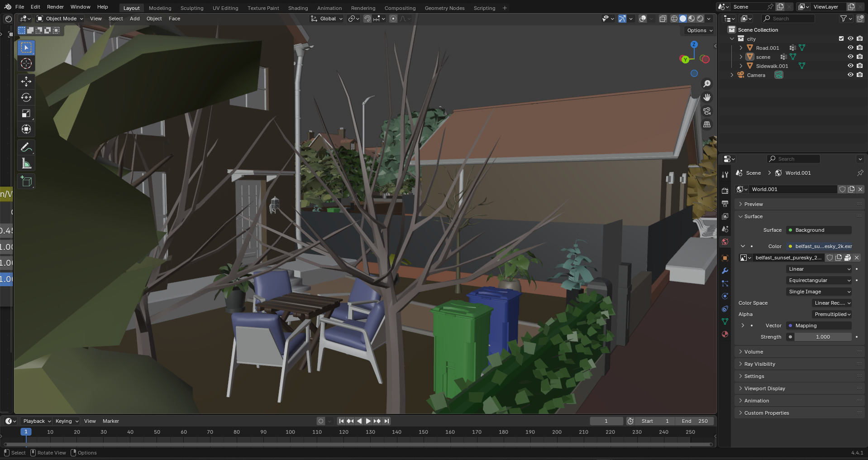Viewport: 868px width, 460px height.
Task: Open Global transform orientation dropdown
Action: click(327, 19)
